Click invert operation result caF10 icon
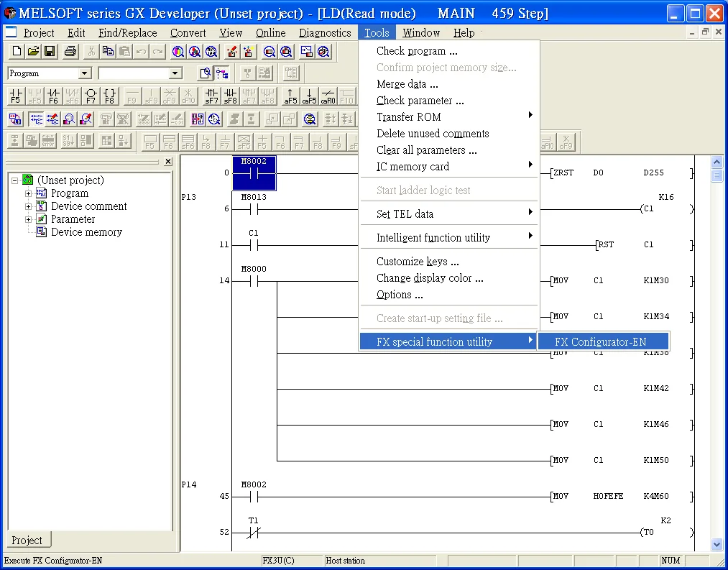This screenshot has width=728, height=570. (x=328, y=96)
